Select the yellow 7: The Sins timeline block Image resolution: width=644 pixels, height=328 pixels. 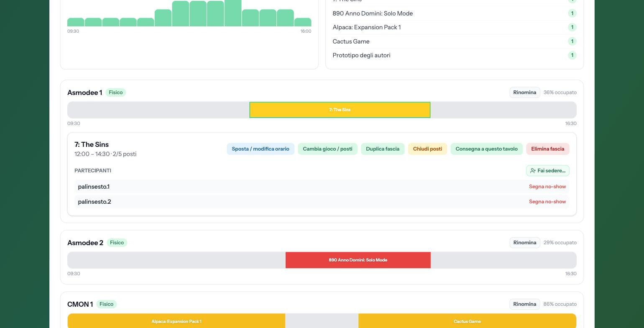click(340, 110)
